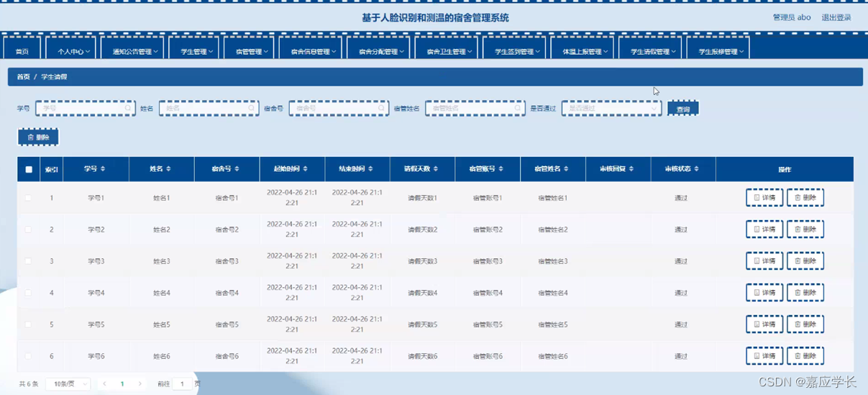This screenshot has width=868, height=395.
Task: Click the 管理员 abo account label
Action: (792, 17)
